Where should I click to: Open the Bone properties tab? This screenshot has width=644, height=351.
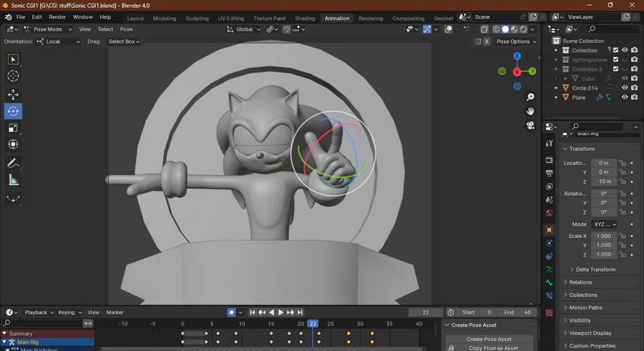pos(549,282)
